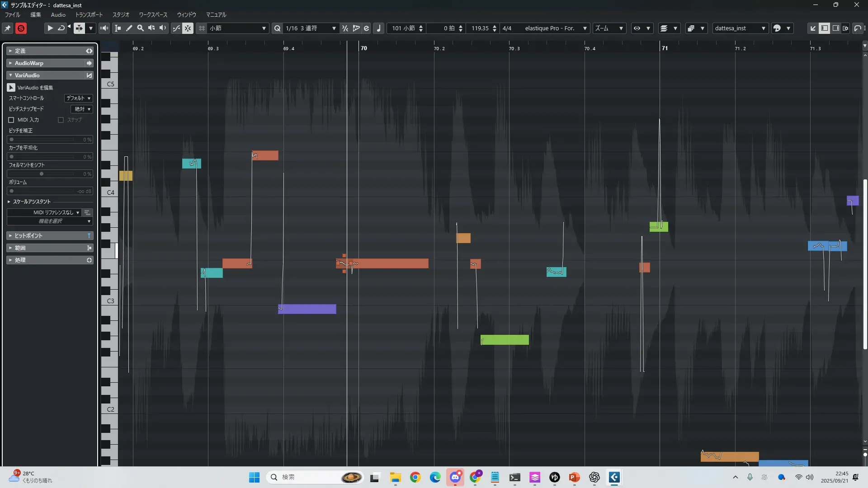This screenshot has height=488, width=868.
Task: Click the フォルマントをシフト slider handle
Action: (42, 174)
